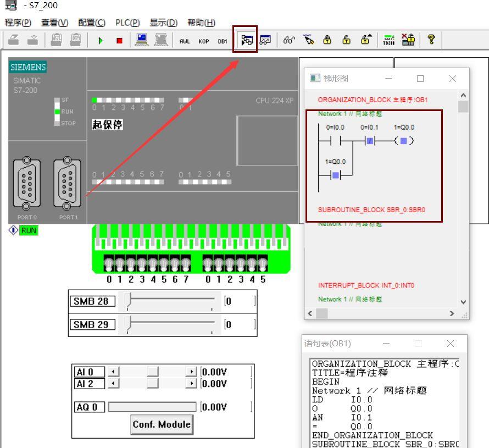Click the padlock with arrow toolbar icon
Viewport: 489px width, 448px height.
pos(366,40)
